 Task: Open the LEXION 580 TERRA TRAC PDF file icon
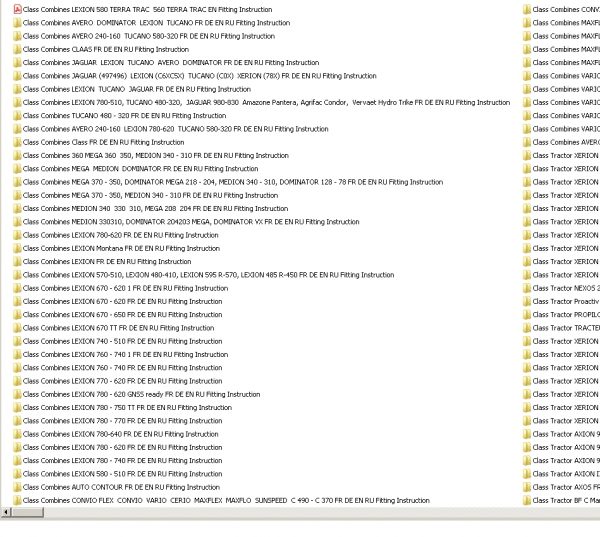17,9
